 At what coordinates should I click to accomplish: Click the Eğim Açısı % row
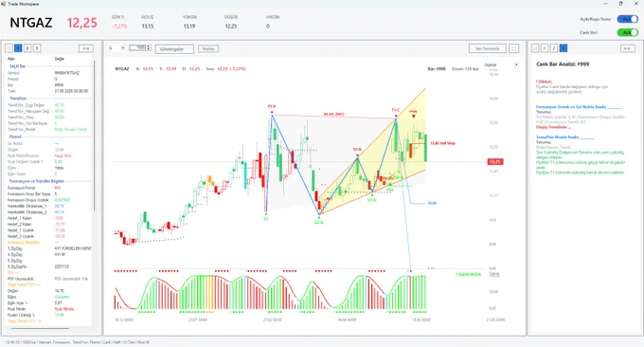click(x=48, y=303)
